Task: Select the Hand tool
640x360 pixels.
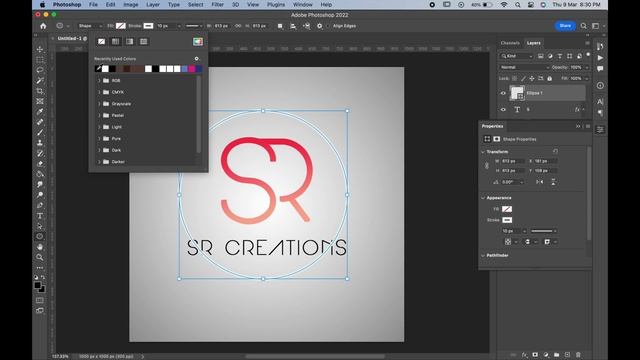Action: coord(40,247)
